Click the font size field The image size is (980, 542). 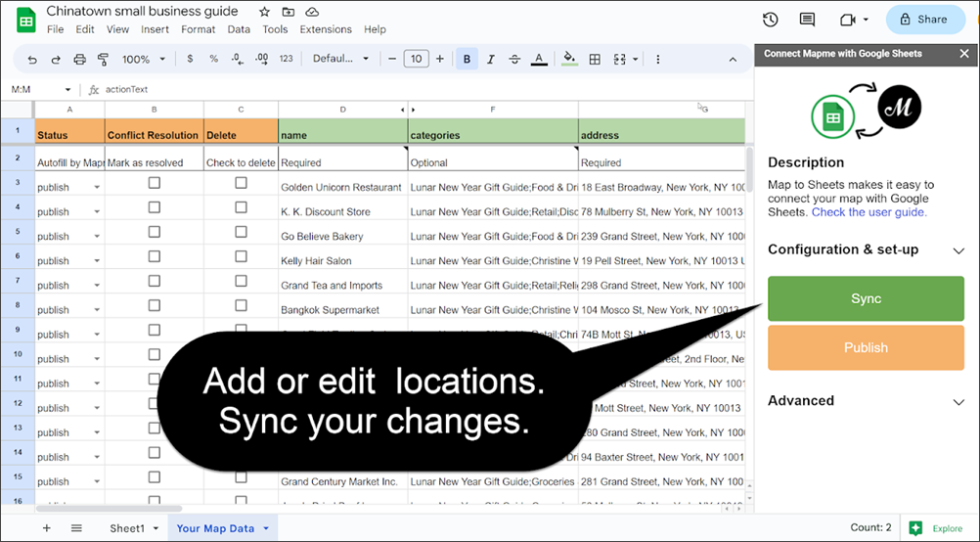(416, 59)
